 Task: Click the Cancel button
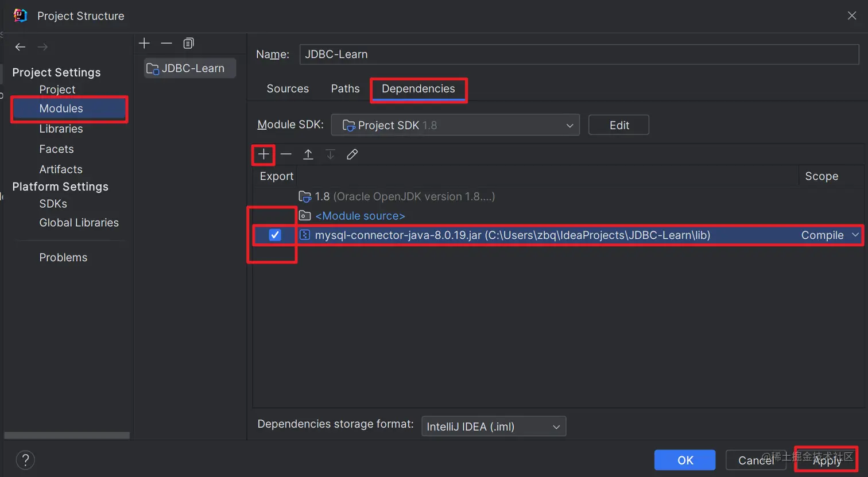(755, 460)
